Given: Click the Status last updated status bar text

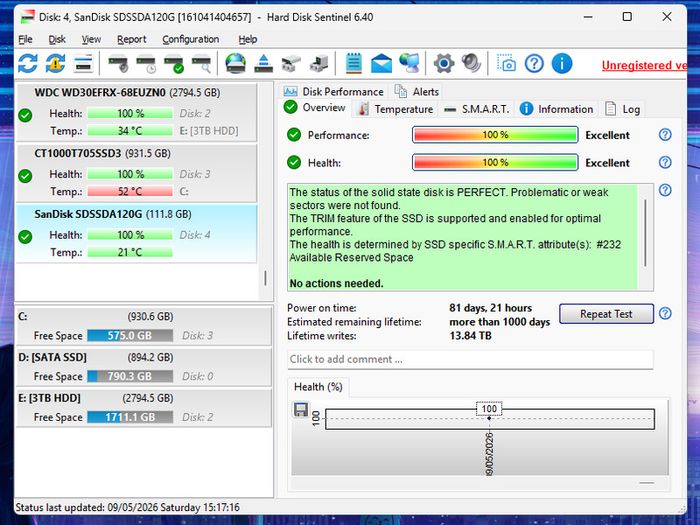Looking at the screenshot, I should click(128, 508).
